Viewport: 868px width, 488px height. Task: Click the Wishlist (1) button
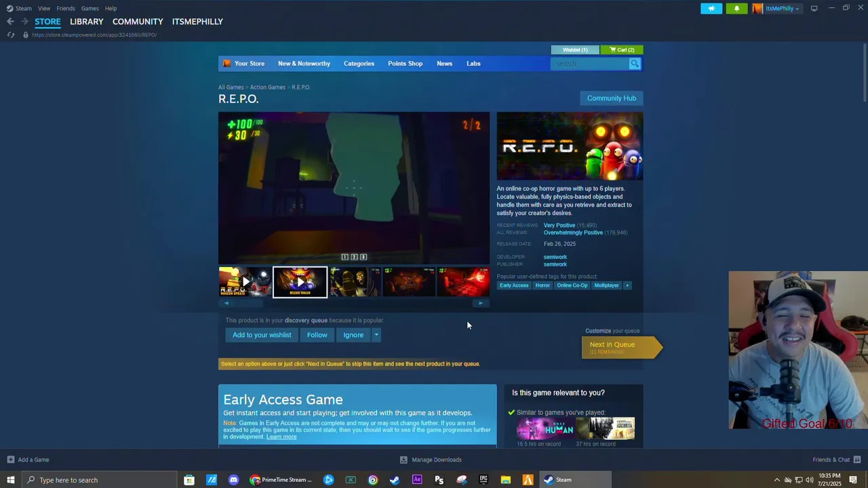[575, 49]
